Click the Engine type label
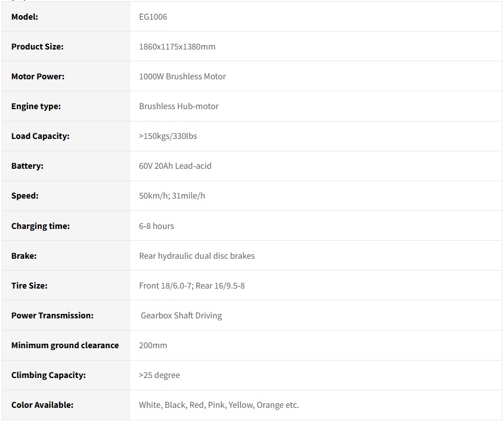The image size is (504, 423). pyautogui.click(x=36, y=106)
